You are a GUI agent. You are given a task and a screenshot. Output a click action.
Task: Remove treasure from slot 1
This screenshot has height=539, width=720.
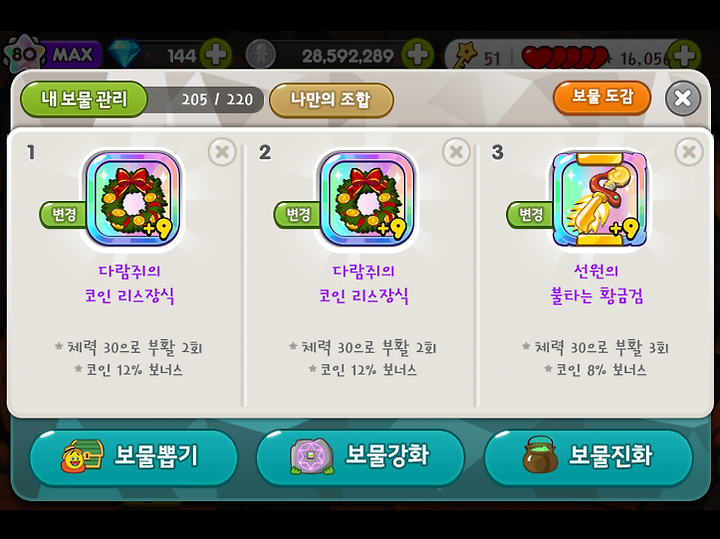click(222, 152)
